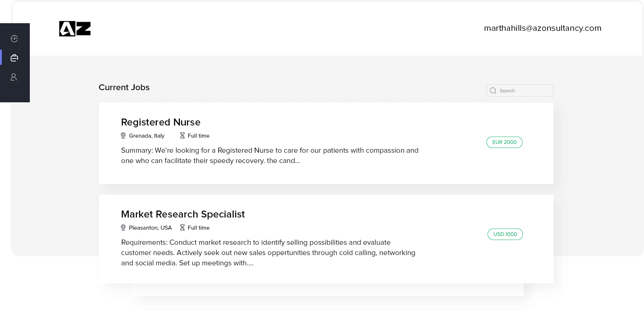Screen dimensions: 644x311
Task: Click the Current Jobs heading
Action: [124, 87]
